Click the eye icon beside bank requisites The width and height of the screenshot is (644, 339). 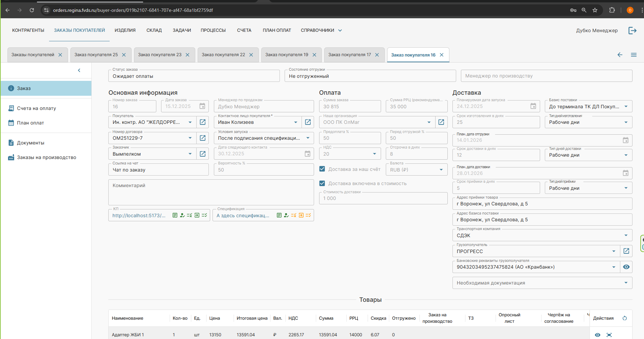pos(626,267)
